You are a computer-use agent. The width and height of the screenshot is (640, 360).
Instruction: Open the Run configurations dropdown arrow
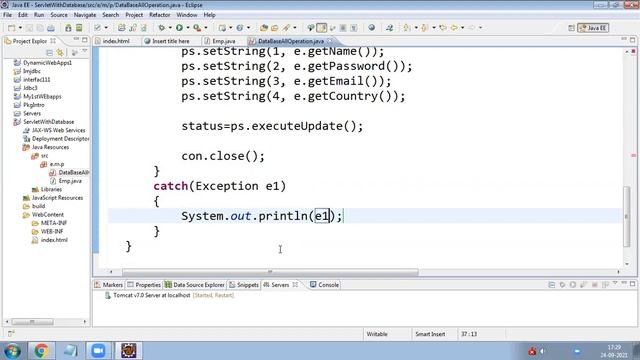coord(188,28)
